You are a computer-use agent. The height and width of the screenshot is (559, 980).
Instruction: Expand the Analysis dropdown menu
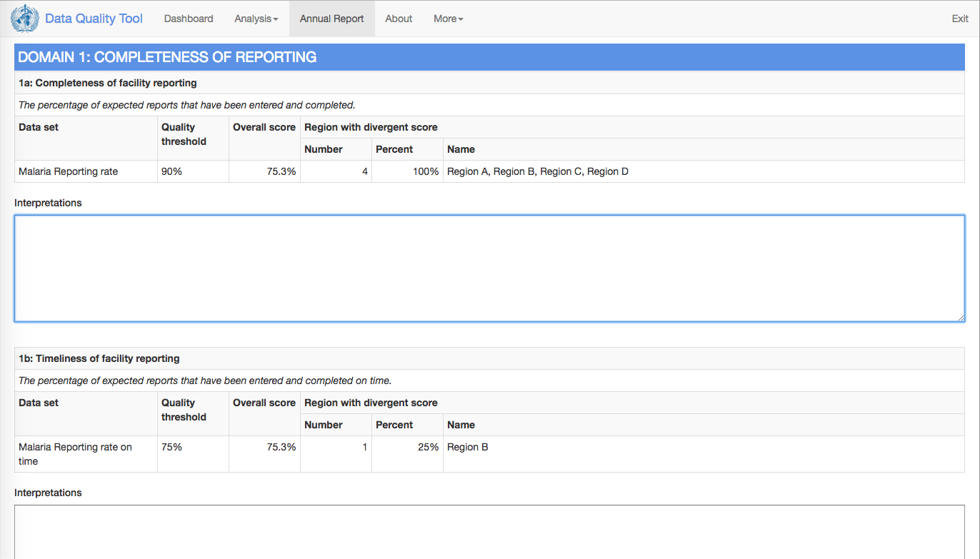click(256, 19)
